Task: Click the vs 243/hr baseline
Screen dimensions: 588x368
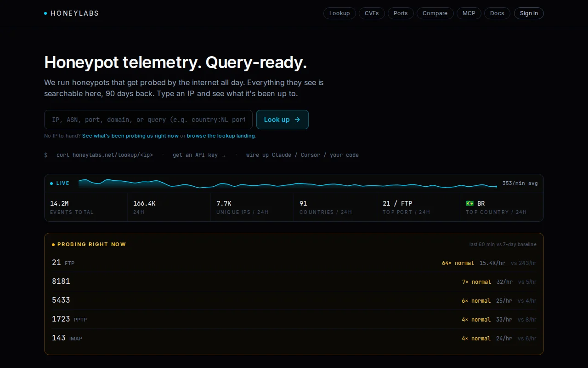Action: click(524, 263)
